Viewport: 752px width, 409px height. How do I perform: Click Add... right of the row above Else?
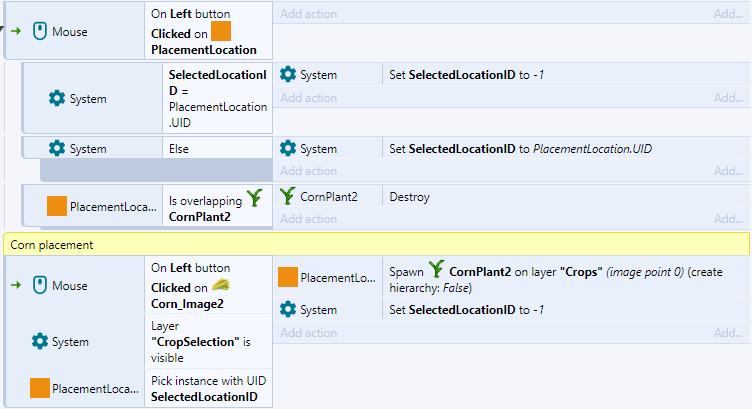(728, 98)
